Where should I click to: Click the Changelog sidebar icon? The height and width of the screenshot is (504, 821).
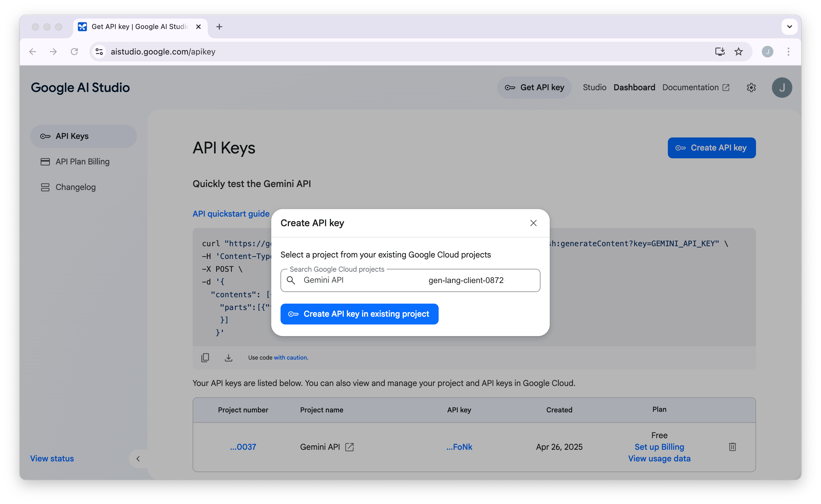(x=45, y=187)
